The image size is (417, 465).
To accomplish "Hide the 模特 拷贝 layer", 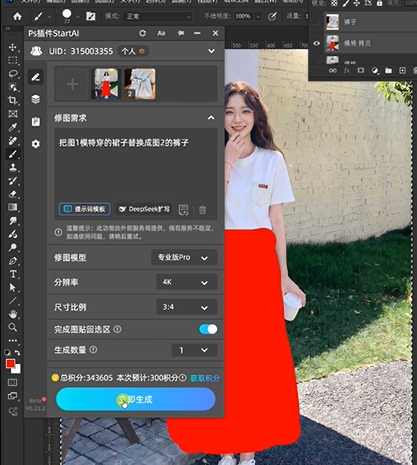I will [316, 43].
